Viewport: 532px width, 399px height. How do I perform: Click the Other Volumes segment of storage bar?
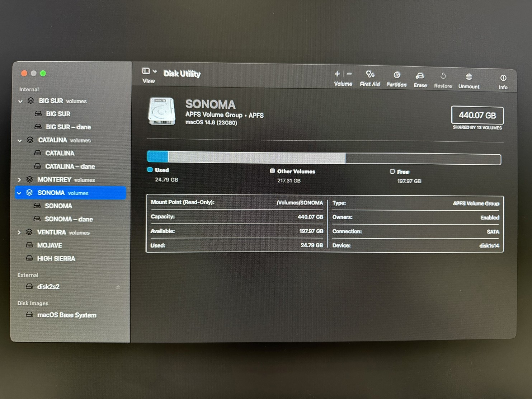(257, 158)
